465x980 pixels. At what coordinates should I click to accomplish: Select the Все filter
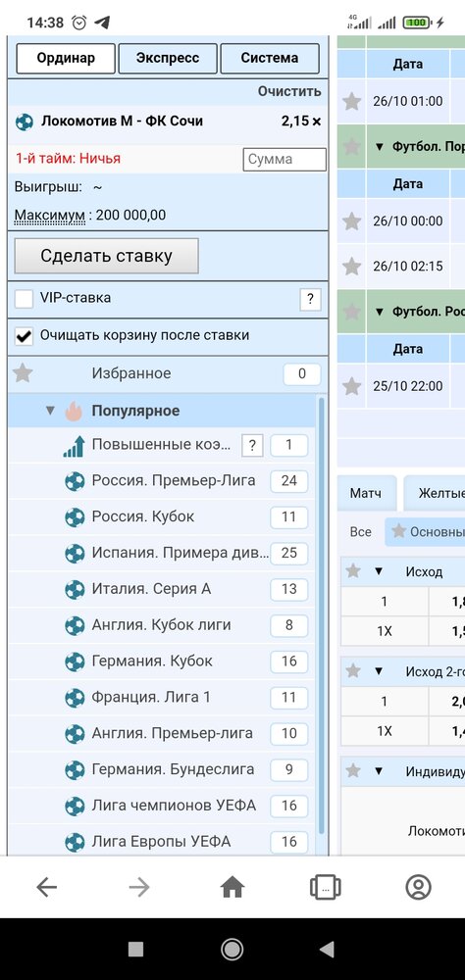click(x=360, y=532)
